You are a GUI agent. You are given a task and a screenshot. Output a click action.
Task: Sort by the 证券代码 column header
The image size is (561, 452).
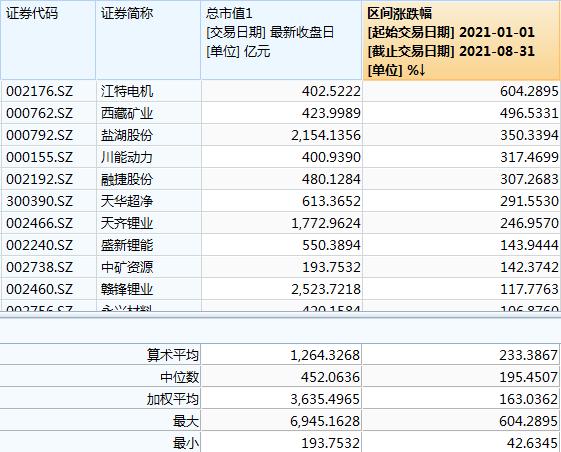pos(48,40)
